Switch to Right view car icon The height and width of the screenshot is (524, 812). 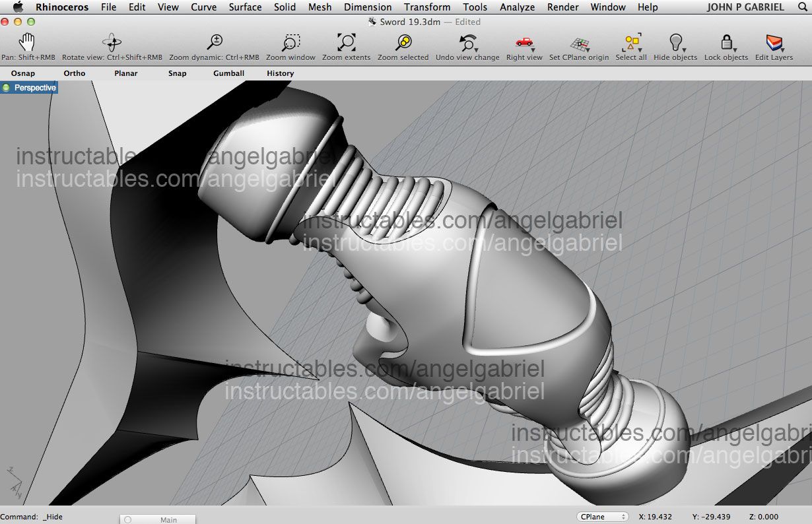pos(524,42)
